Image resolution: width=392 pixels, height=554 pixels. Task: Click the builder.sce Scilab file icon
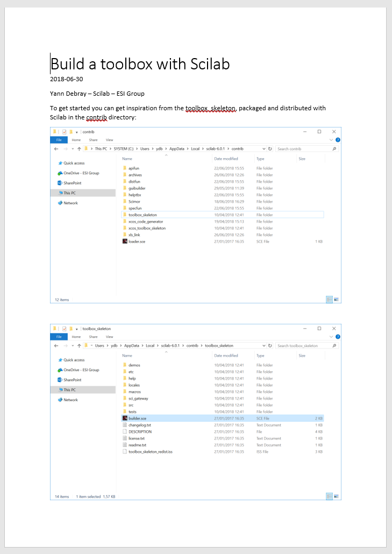pos(125,418)
